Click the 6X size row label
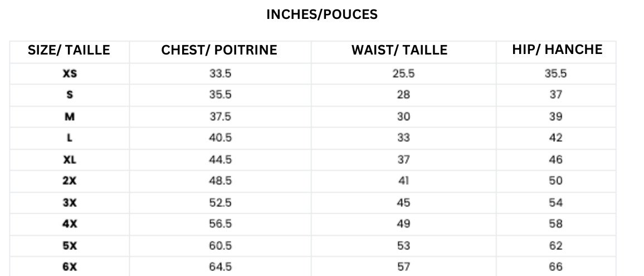The width and height of the screenshot is (644, 276). coord(70,267)
